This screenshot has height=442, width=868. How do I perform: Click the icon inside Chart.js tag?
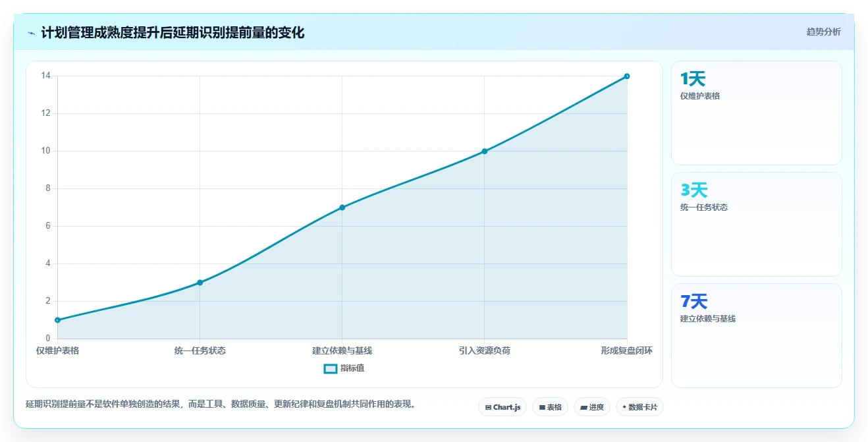pos(488,408)
